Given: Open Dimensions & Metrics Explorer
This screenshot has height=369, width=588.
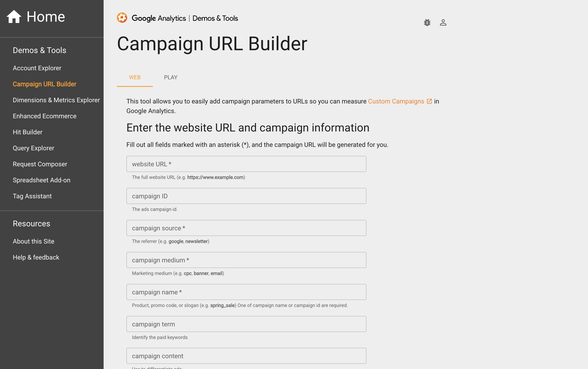Looking at the screenshot, I should click(x=56, y=100).
